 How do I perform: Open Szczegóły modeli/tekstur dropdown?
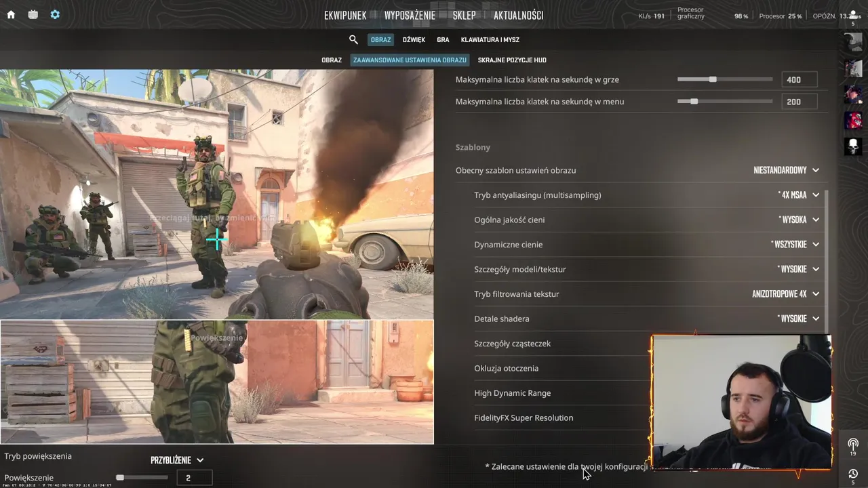[x=798, y=269]
